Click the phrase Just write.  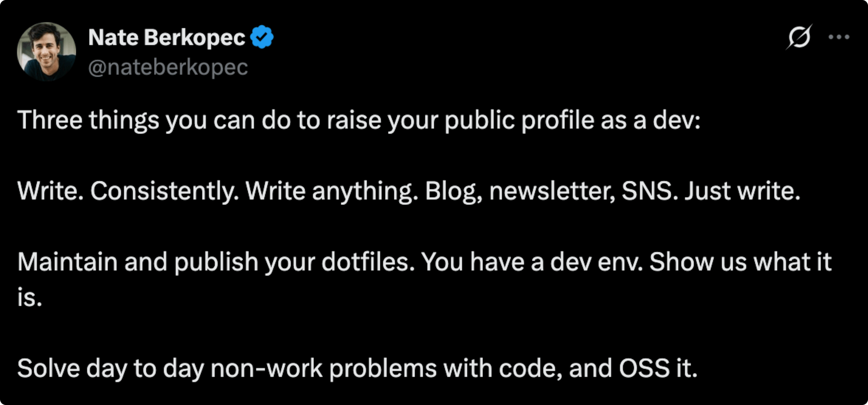(742, 191)
